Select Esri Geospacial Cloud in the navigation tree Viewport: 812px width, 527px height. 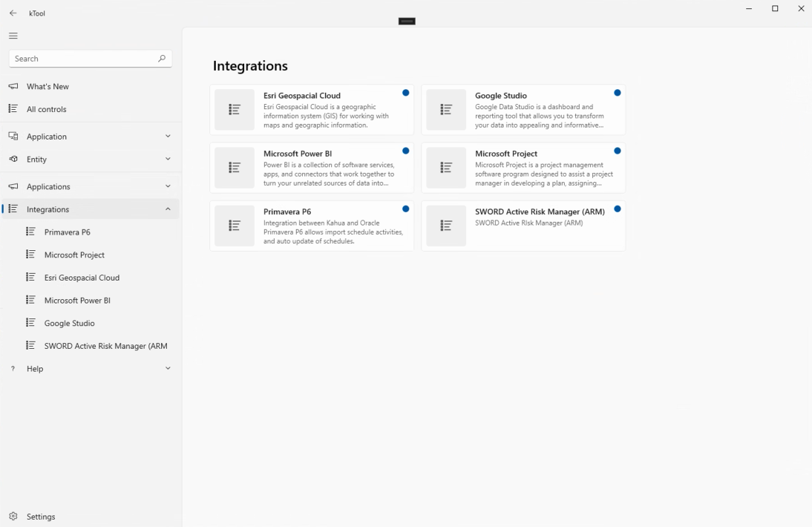click(x=91, y=278)
